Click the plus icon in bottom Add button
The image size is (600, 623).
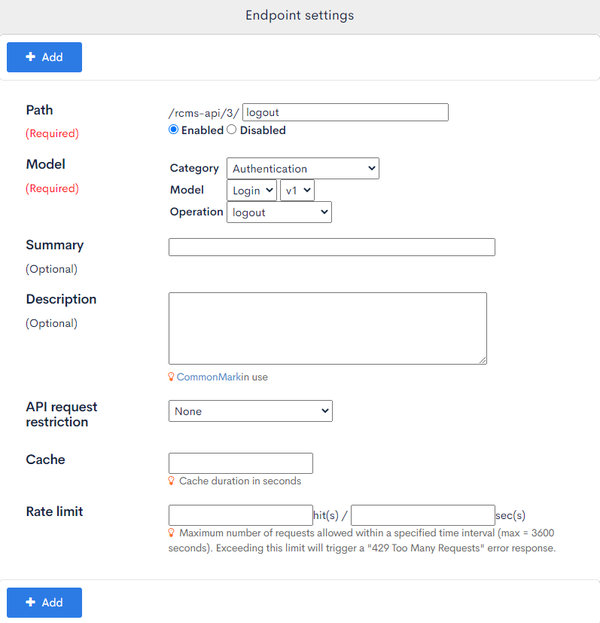(31, 602)
